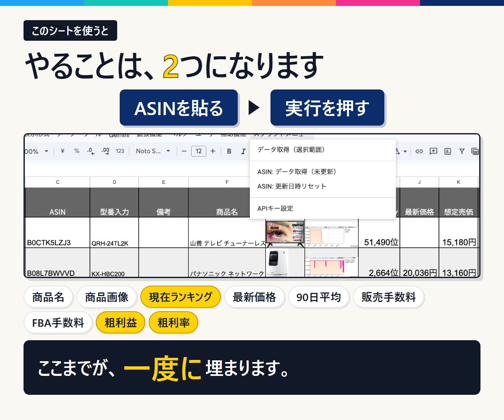This screenshot has height=420, width=504.
Task: Click the FBA手数料 pill tag
Action: coord(58,323)
